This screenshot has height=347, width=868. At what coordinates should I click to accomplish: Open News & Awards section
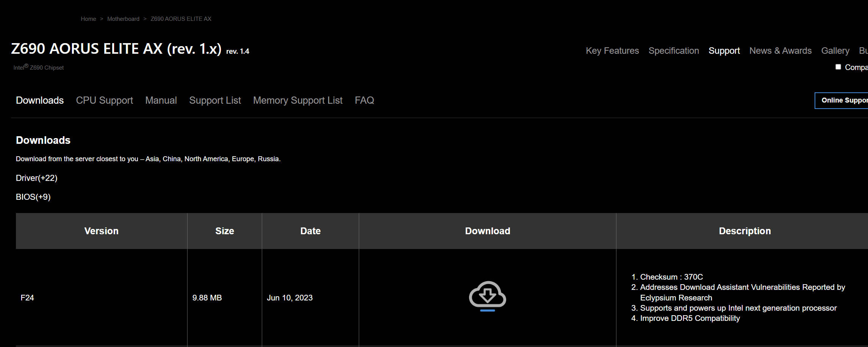(x=780, y=51)
